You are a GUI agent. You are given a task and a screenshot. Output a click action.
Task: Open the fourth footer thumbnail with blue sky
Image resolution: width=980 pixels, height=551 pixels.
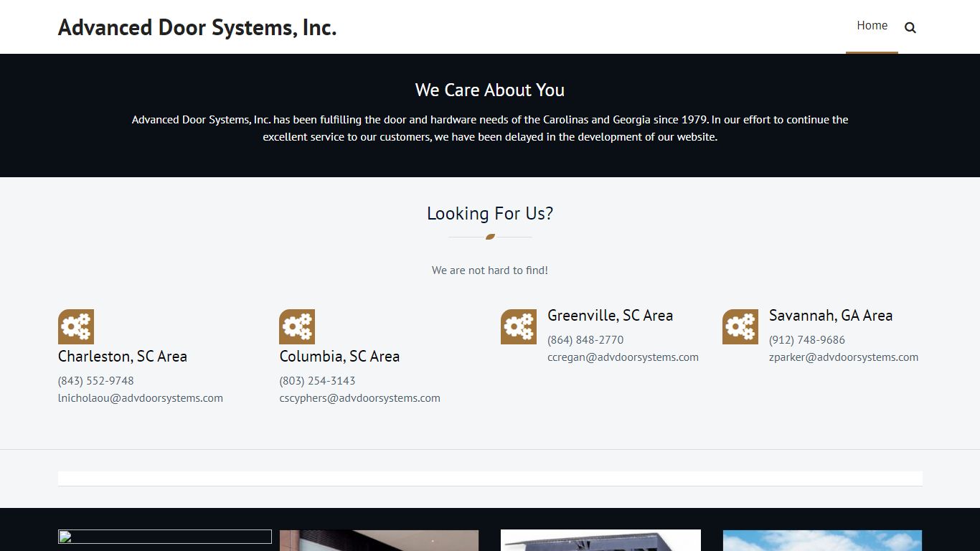pyautogui.click(x=822, y=540)
